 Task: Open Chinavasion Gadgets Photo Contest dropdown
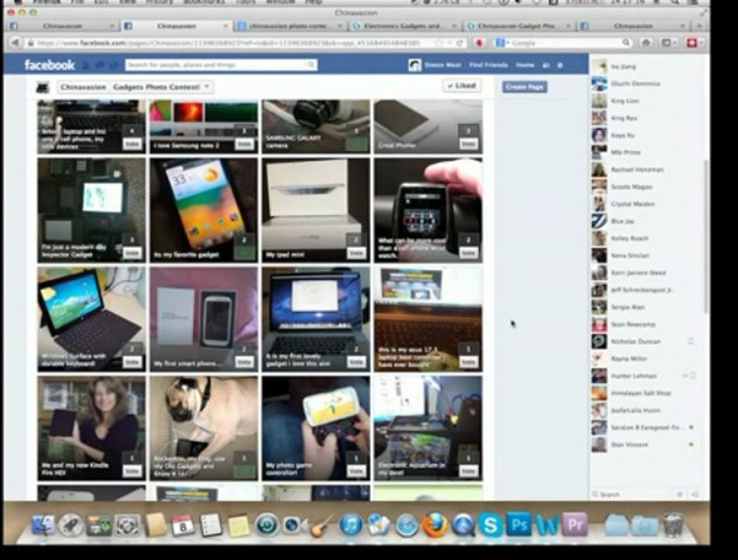135,87
